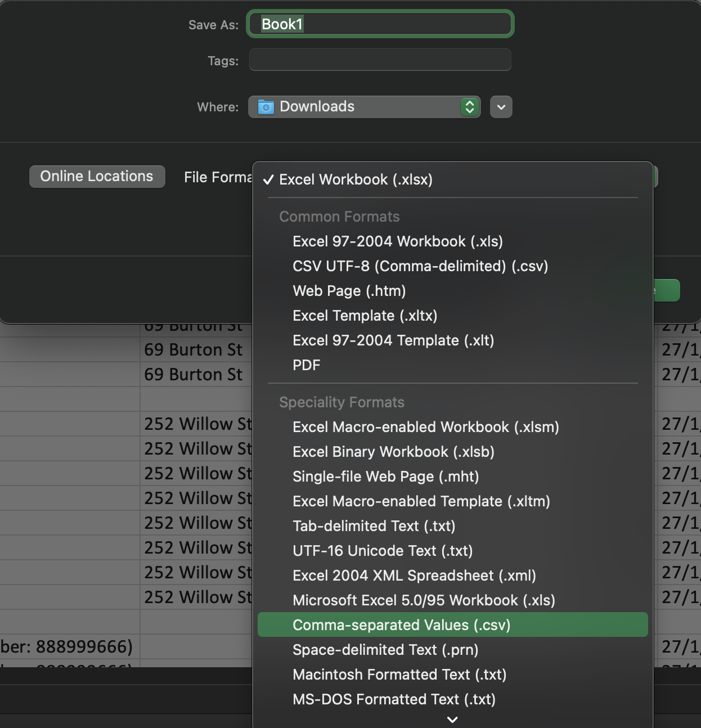
Task: Choose MS-DOS Formatted Text (.txt)
Action: coord(394,699)
